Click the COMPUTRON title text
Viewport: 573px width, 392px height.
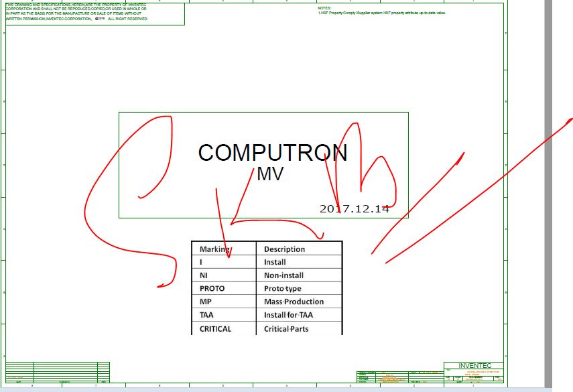(x=273, y=153)
